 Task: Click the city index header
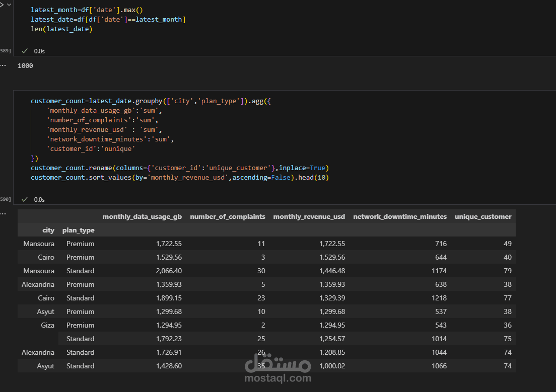pyautogui.click(x=48, y=230)
